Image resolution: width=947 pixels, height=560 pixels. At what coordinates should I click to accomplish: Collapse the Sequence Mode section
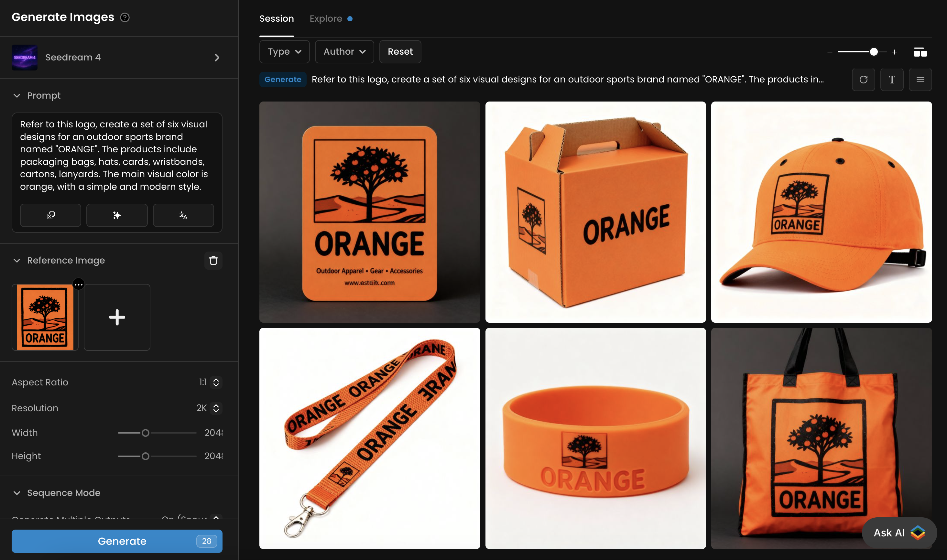(17, 493)
